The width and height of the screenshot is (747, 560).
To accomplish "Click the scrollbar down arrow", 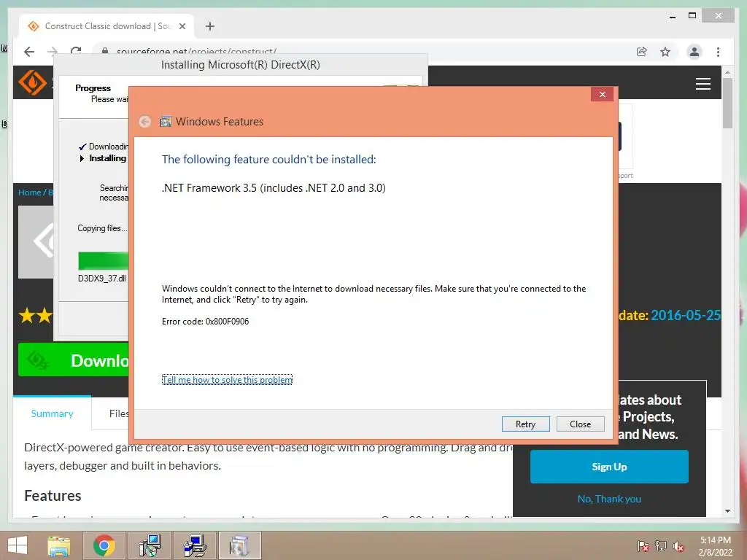I will pos(727,511).
